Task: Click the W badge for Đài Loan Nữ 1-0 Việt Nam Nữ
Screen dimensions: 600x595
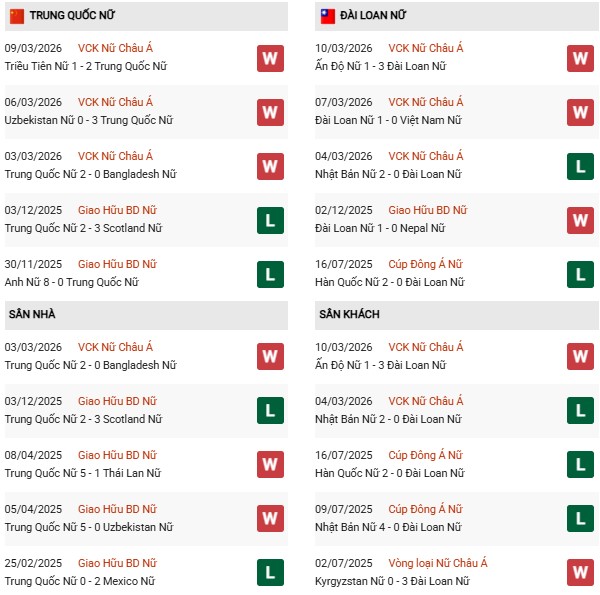Action: [x=580, y=112]
